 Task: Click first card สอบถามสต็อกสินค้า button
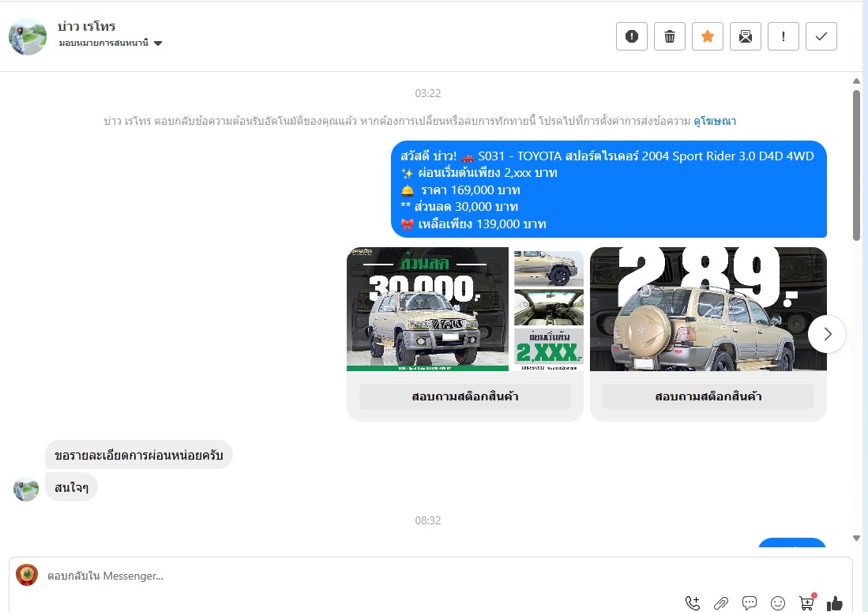pyautogui.click(x=465, y=396)
